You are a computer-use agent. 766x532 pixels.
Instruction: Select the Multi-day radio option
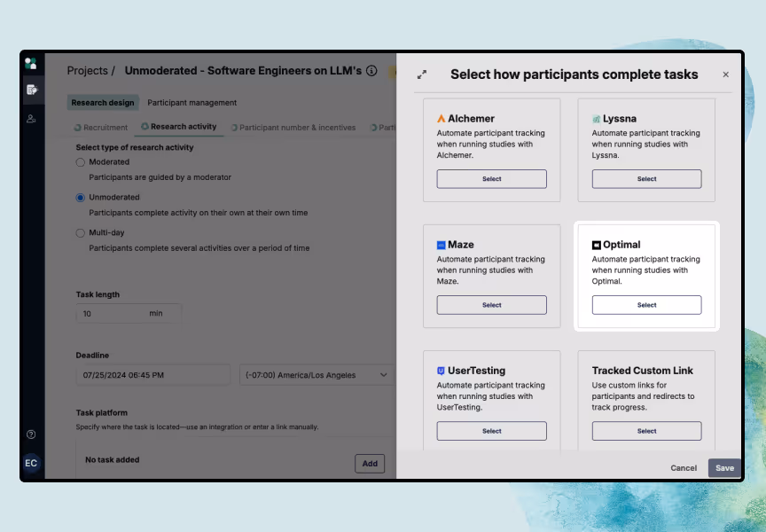(x=80, y=233)
